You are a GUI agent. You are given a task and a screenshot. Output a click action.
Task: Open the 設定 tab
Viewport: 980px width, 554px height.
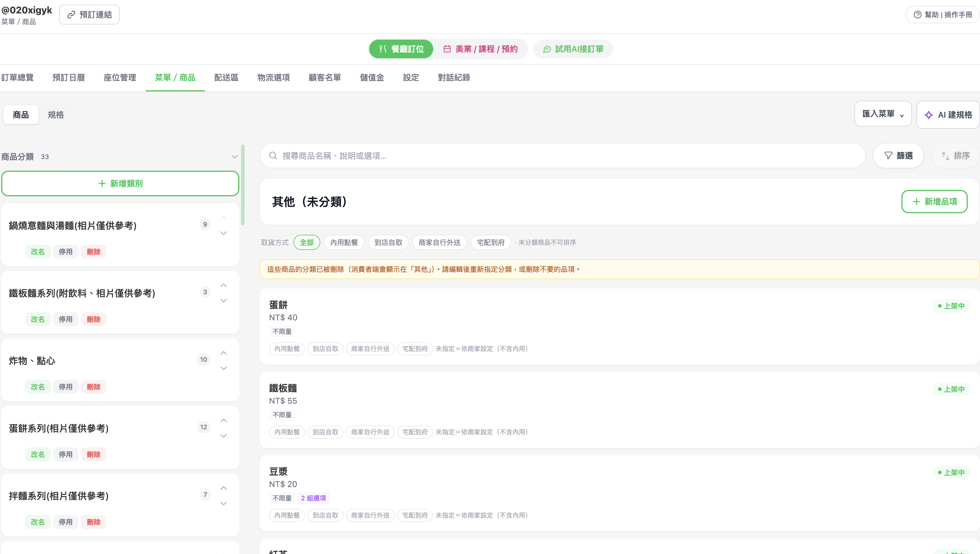point(411,77)
